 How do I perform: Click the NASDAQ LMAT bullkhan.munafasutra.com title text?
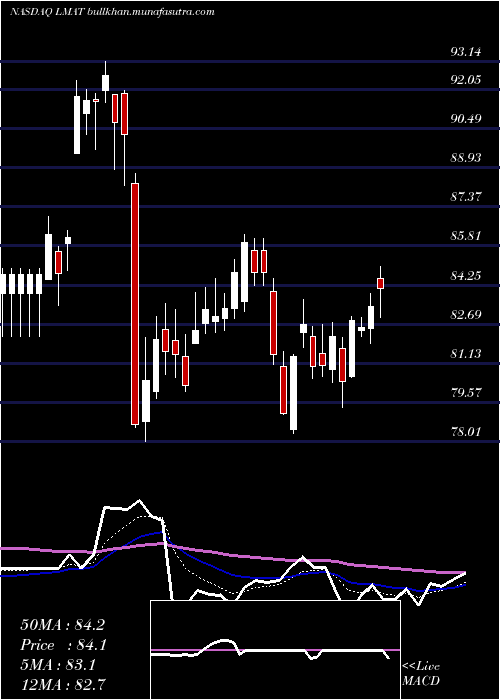pos(112,12)
